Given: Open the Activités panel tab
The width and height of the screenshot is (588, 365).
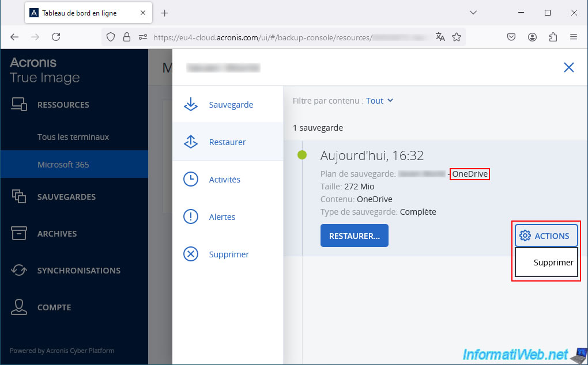Looking at the screenshot, I should (x=228, y=179).
